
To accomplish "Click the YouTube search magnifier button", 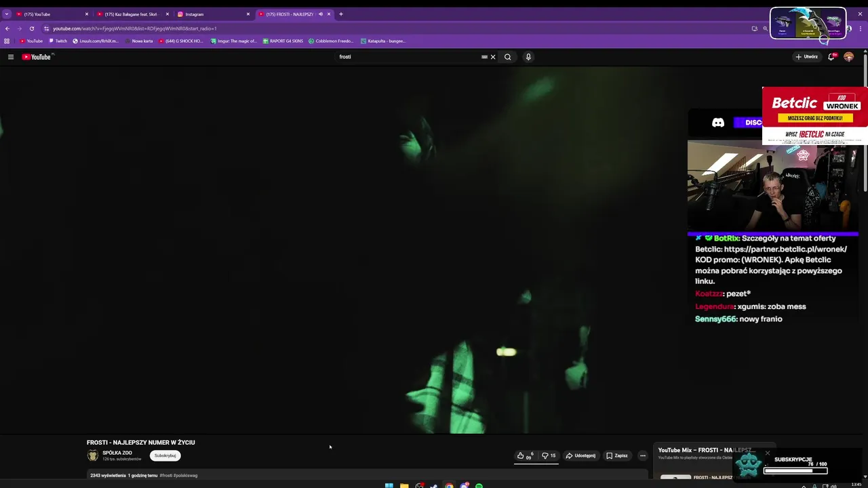I will pyautogui.click(x=507, y=57).
